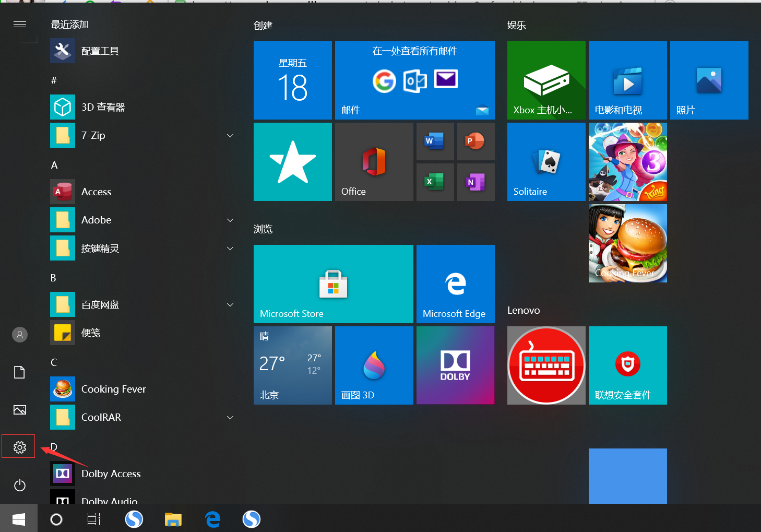Click the 创建 tile group title
The height and width of the screenshot is (532, 761).
click(263, 25)
